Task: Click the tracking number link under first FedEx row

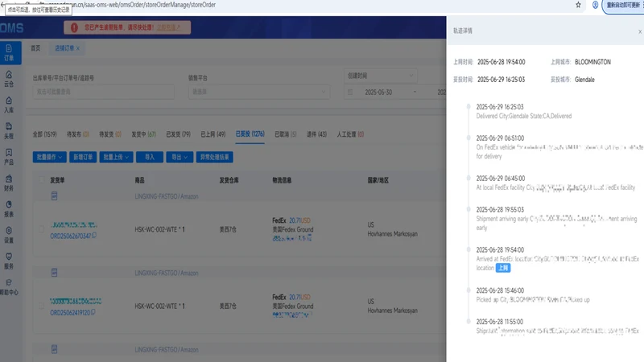Action: tap(292, 238)
